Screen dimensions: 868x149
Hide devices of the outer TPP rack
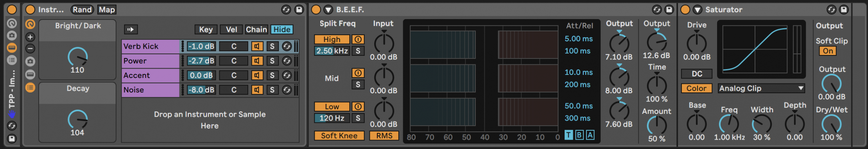12,48
